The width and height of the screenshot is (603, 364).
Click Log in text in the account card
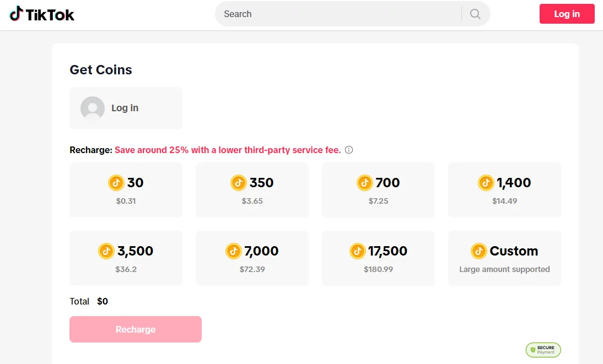(125, 108)
